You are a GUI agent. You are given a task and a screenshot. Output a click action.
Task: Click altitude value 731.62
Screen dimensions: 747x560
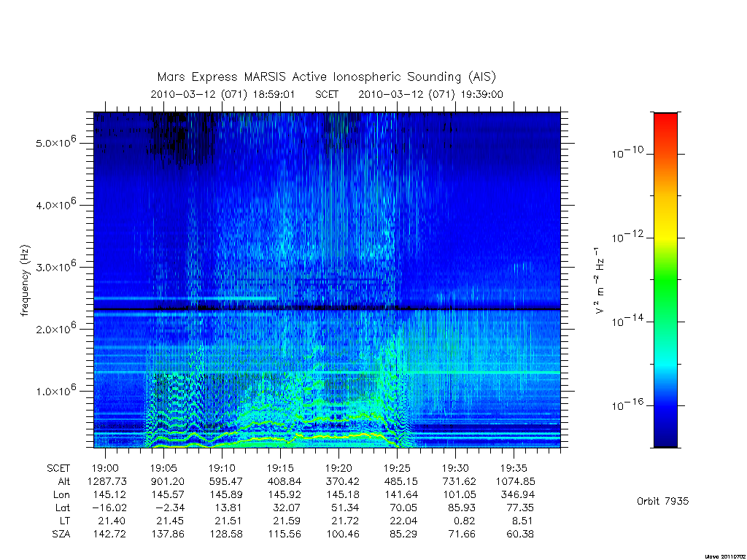459,481
